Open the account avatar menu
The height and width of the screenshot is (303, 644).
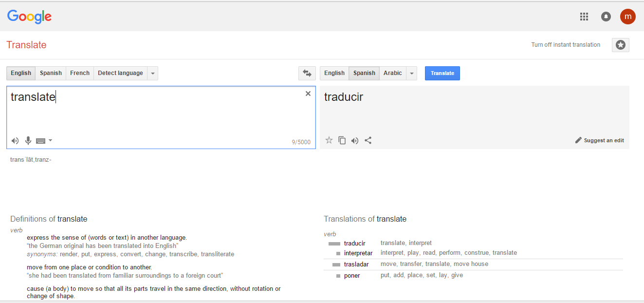point(628,16)
